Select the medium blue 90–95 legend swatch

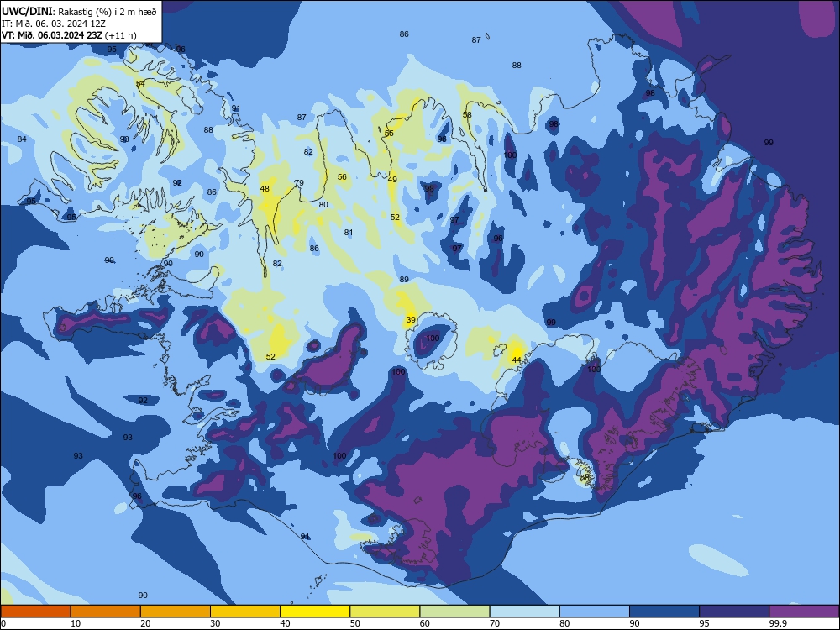click(x=664, y=612)
